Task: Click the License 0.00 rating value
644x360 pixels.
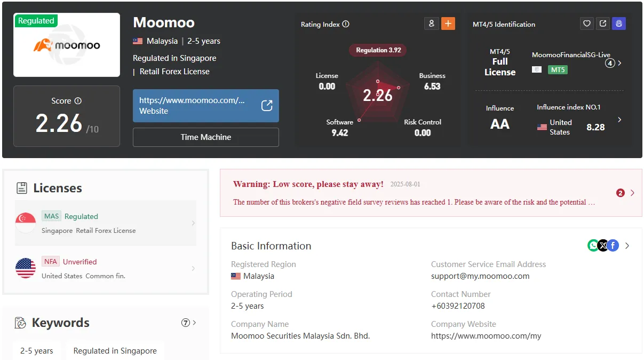Action: tap(327, 86)
